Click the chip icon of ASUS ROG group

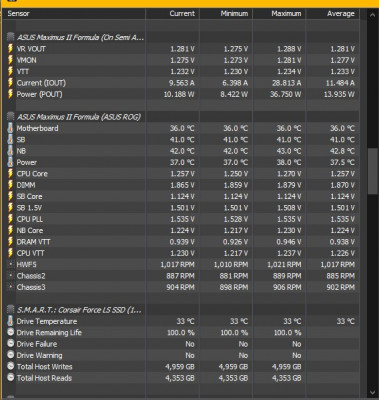[11, 117]
